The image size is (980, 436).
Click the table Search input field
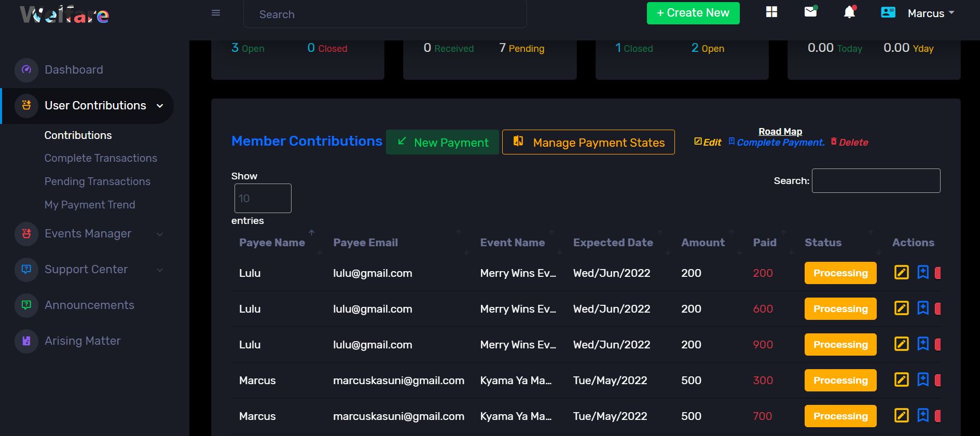click(876, 181)
